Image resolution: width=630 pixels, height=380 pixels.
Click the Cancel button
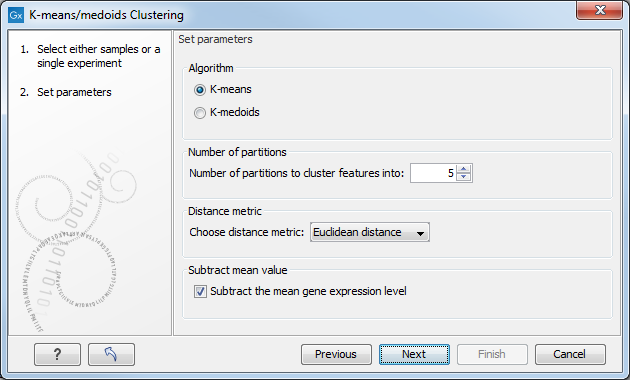(570, 354)
